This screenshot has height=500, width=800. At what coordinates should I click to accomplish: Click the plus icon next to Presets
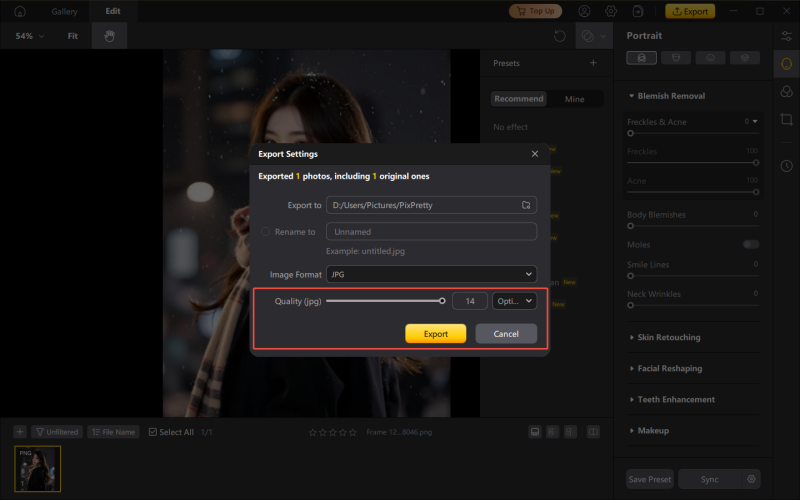point(593,63)
